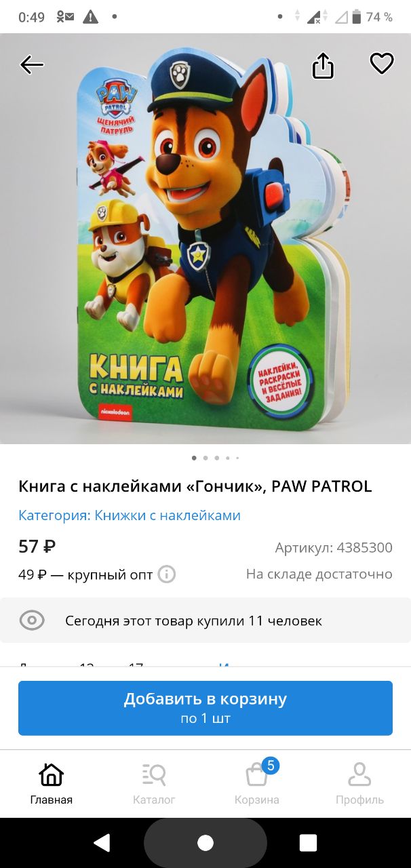Tap the Артикул: 4385300 text
411x868 pixels.
point(334,547)
